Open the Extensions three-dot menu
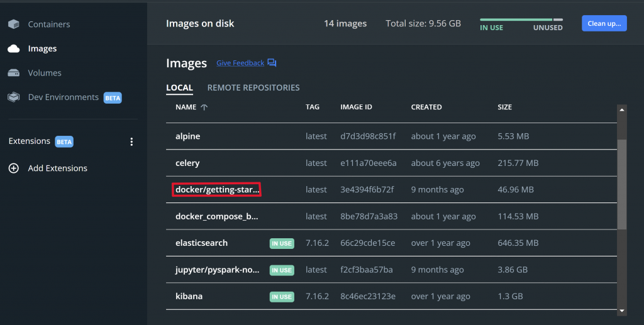 click(131, 141)
